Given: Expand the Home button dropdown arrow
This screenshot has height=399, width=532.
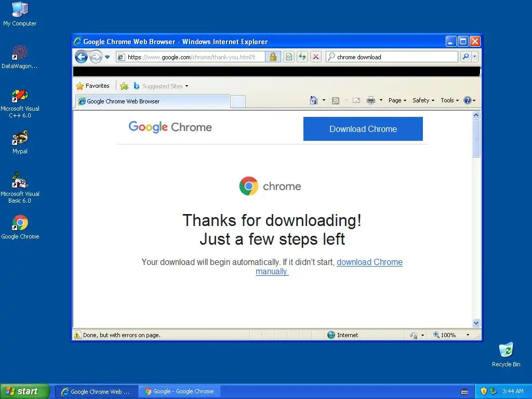Looking at the screenshot, I should click(324, 100).
